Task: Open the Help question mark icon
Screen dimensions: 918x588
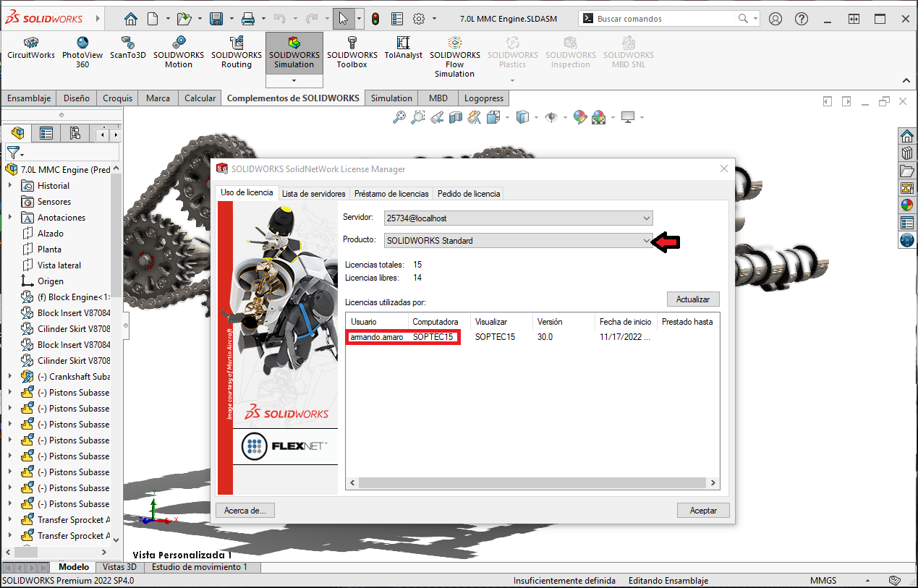Action: pos(801,19)
